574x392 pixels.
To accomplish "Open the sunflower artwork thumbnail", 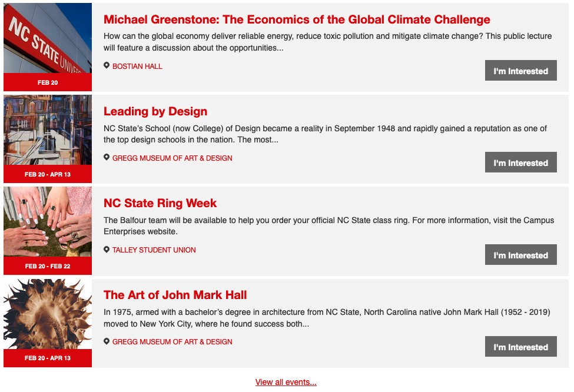I will (x=48, y=314).
